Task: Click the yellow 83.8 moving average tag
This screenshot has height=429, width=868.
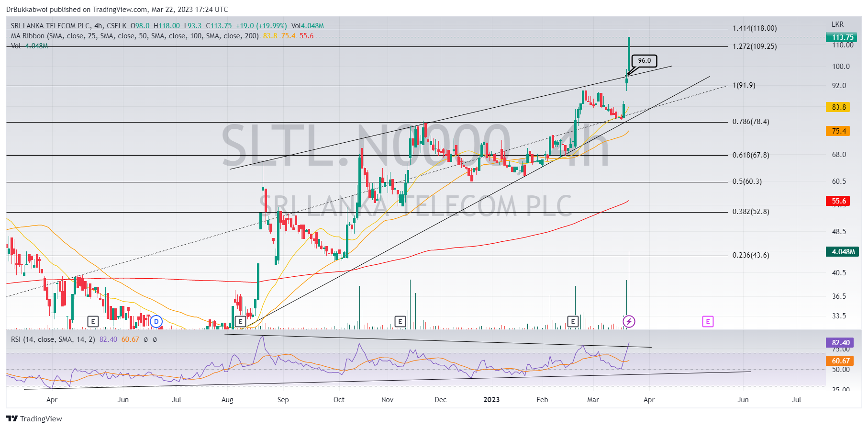Action: click(x=838, y=107)
